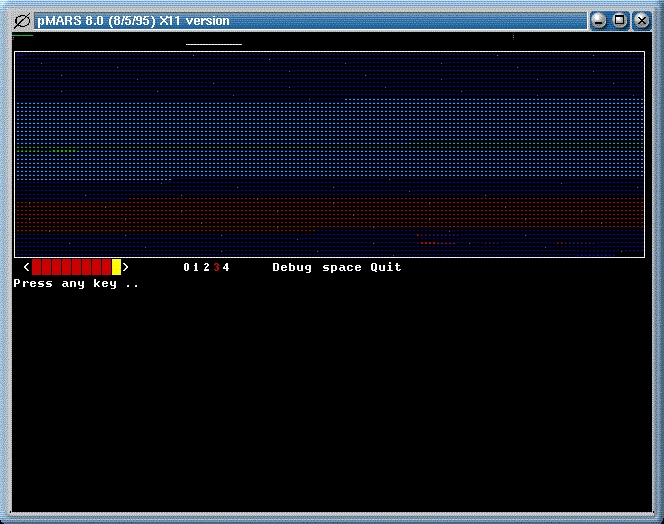Viewport: 664px width, 524px height.
Task: Click the "Press any key .." prompt
Action: tap(76, 284)
